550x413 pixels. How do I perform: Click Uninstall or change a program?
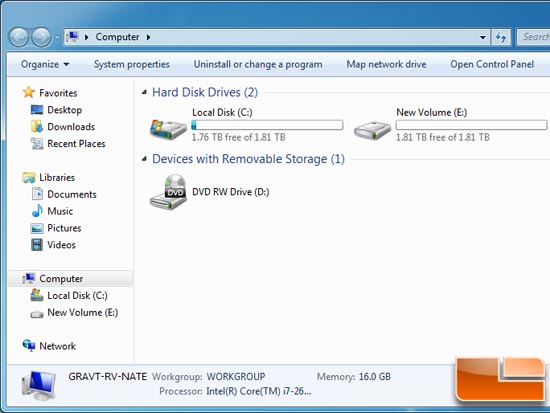click(x=258, y=64)
